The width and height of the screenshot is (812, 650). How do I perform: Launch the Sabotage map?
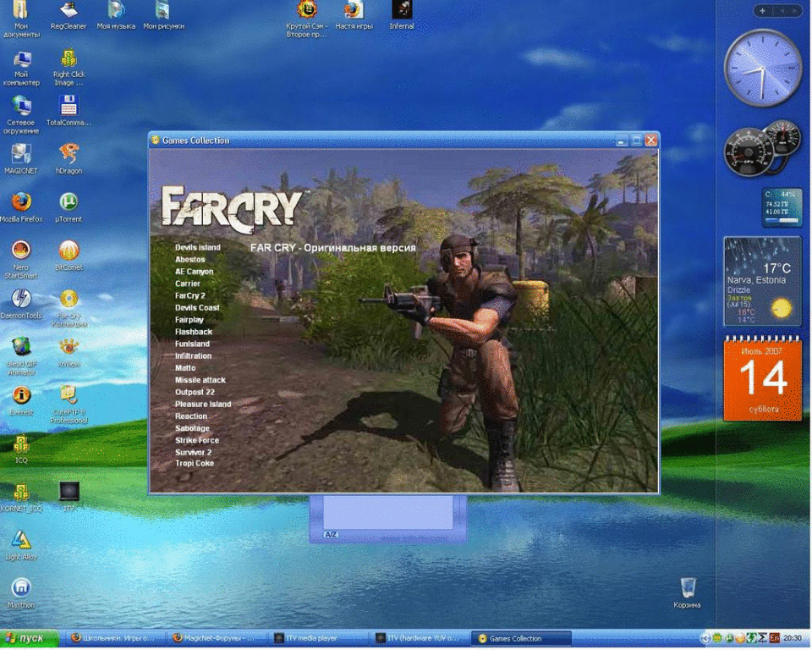coord(192,428)
